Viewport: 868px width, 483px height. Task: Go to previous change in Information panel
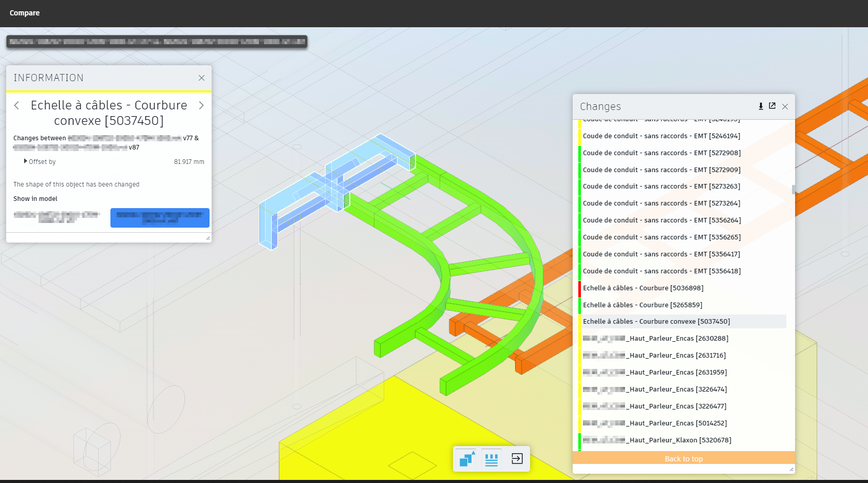pos(17,105)
